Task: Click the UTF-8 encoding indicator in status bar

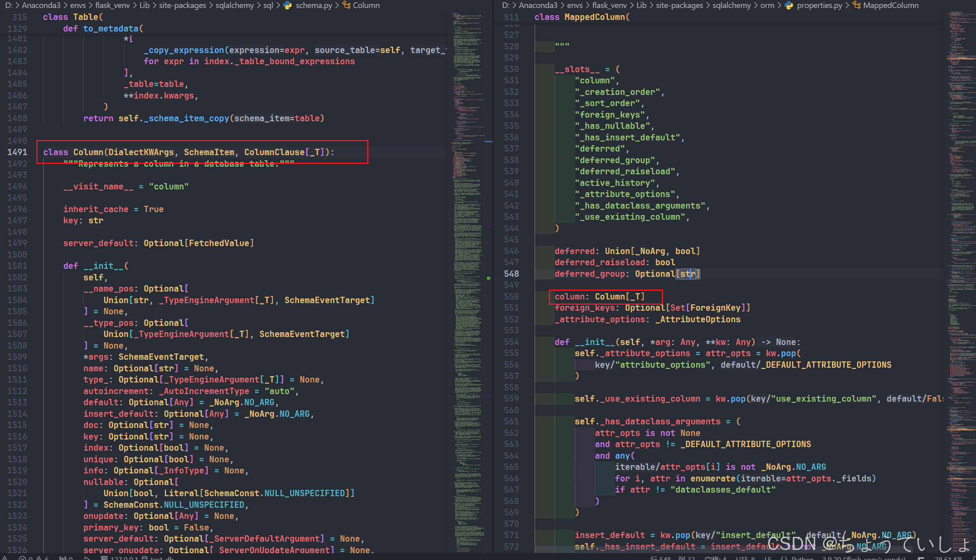Action: tap(745, 558)
